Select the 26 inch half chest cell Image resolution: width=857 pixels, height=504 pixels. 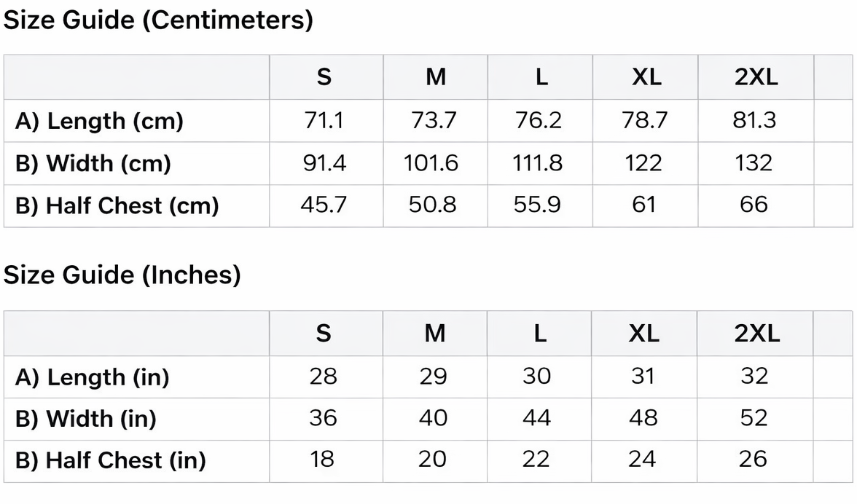pos(753,459)
